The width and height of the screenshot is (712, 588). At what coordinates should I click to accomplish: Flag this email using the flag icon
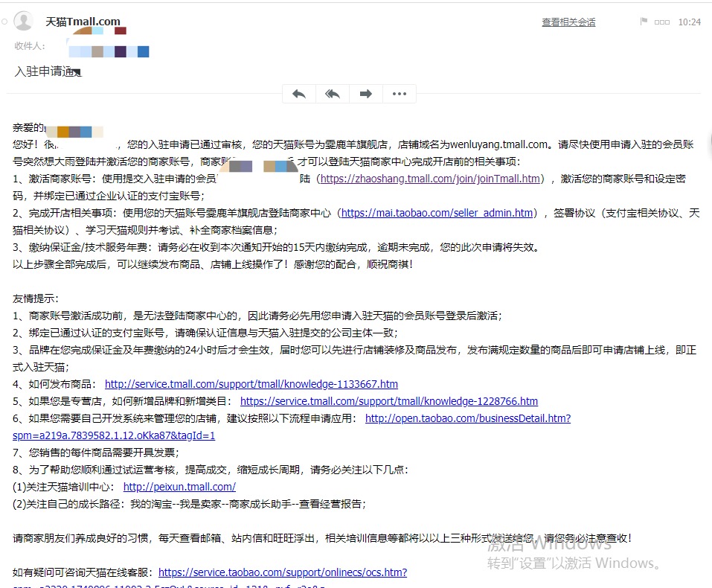tap(644, 22)
